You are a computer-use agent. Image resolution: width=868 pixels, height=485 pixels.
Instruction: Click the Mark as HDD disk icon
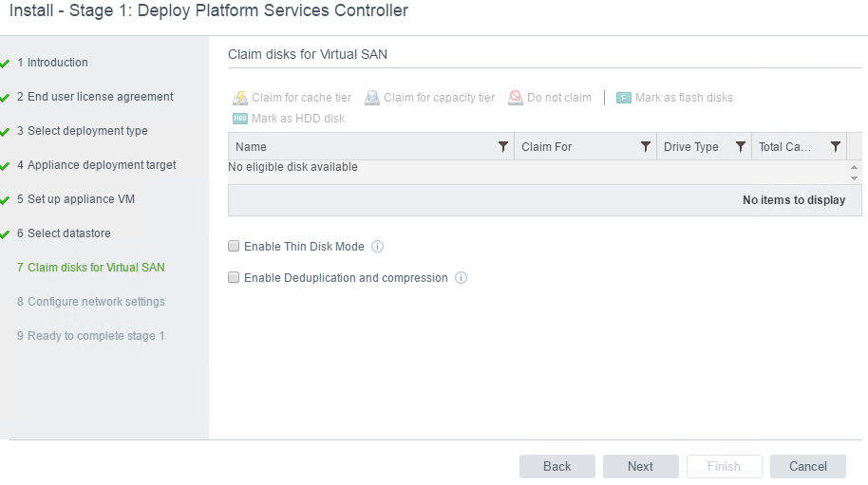point(239,119)
